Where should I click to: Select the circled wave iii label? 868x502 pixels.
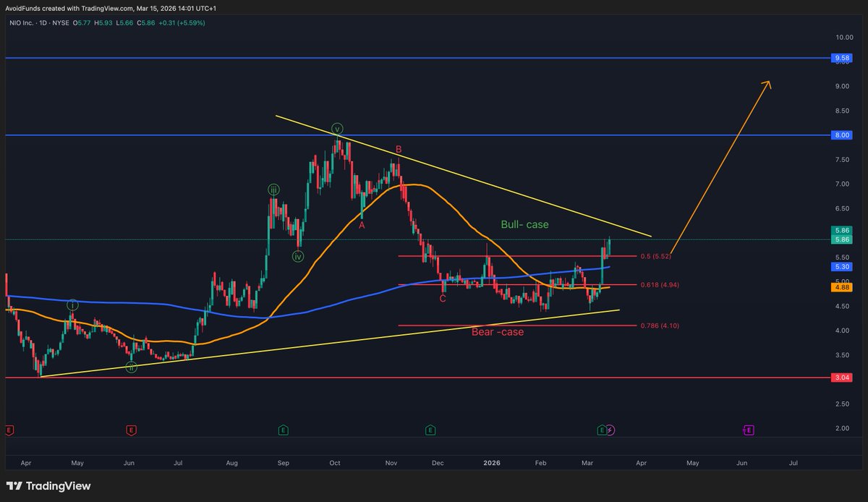click(x=273, y=190)
